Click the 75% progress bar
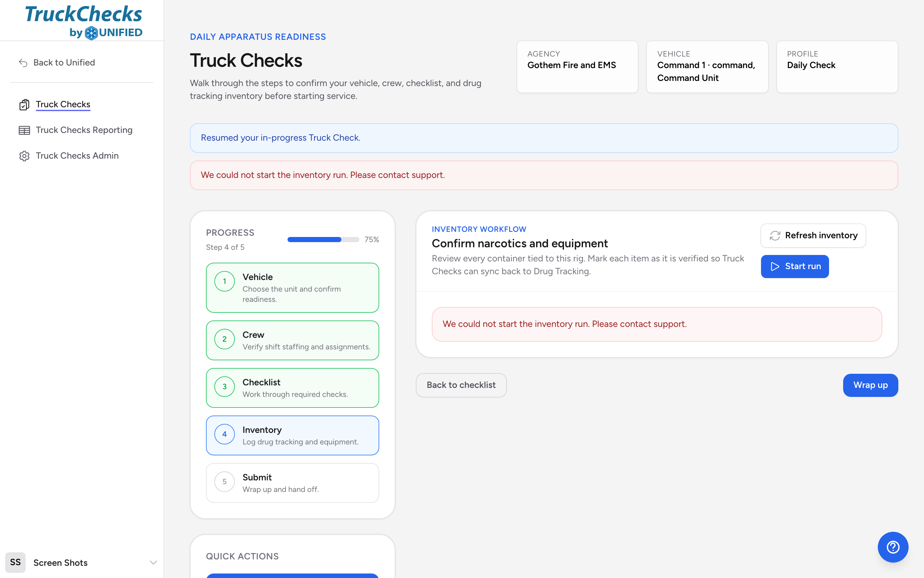924x578 pixels. [323, 240]
